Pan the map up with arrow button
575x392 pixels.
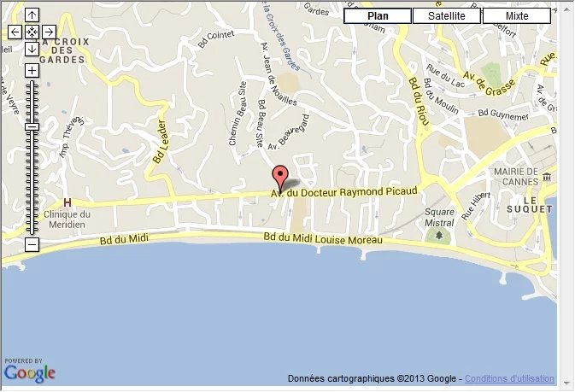click(x=32, y=15)
